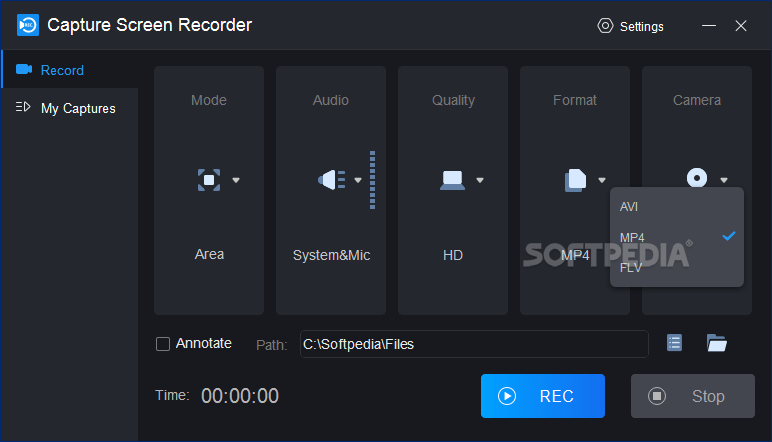This screenshot has height=442, width=772.
Task: Switch to My Captures tab
Action: [x=78, y=108]
